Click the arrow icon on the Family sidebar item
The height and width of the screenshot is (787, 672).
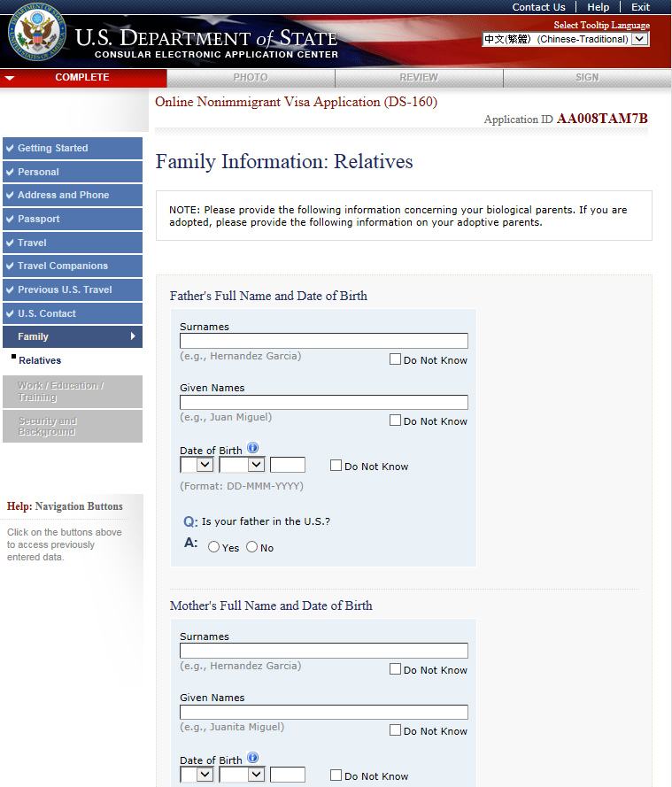[x=133, y=336]
